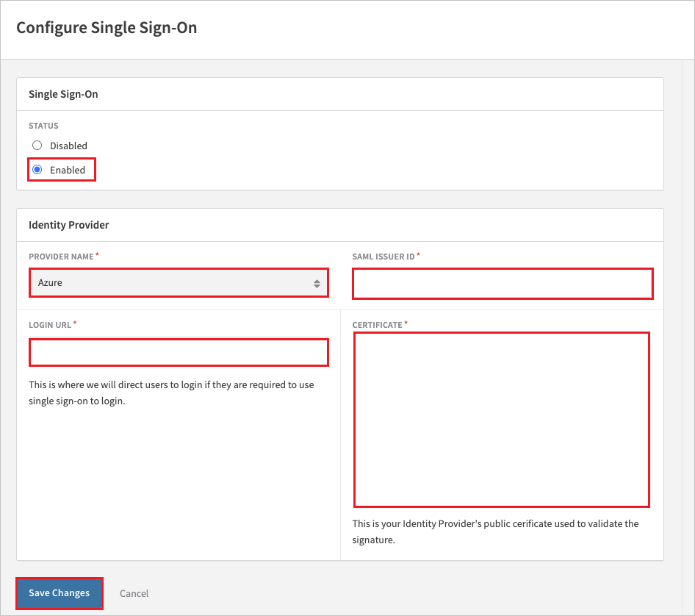695x616 pixels.
Task: Focus the Login URL input field
Action: (179, 353)
